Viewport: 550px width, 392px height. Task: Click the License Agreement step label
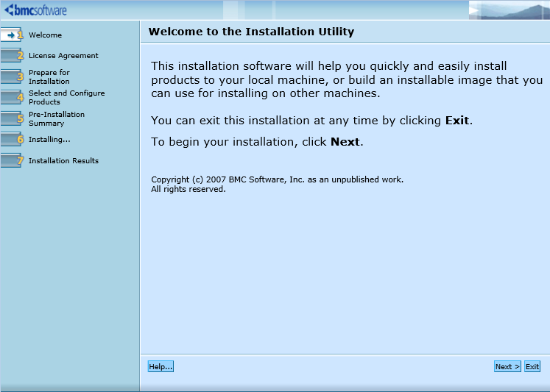pos(63,56)
